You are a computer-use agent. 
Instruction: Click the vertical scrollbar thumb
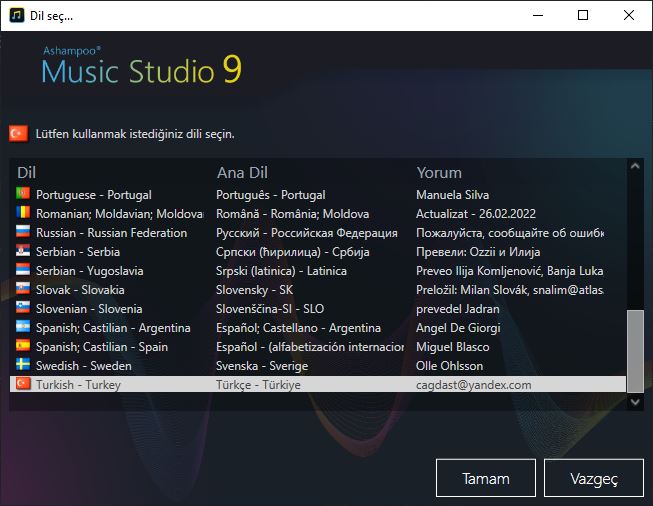tap(635, 351)
